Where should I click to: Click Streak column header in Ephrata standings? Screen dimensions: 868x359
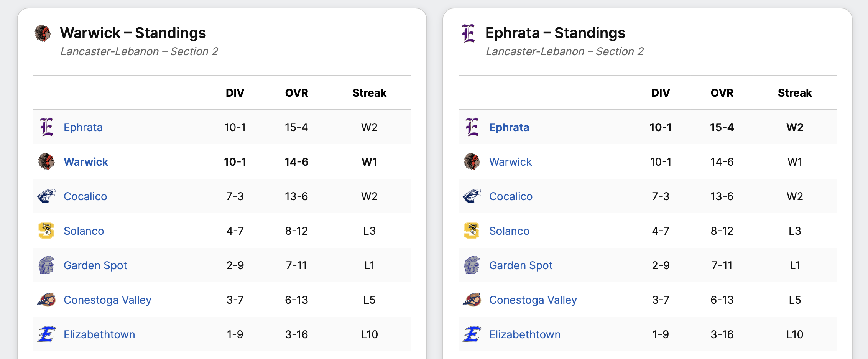pyautogui.click(x=795, y=93)
